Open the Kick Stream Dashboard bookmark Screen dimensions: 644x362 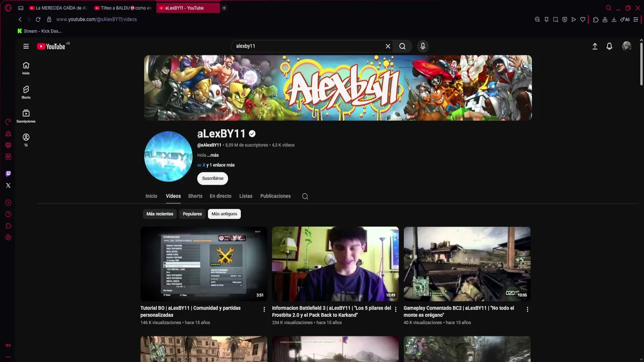[x=39, y=31]
